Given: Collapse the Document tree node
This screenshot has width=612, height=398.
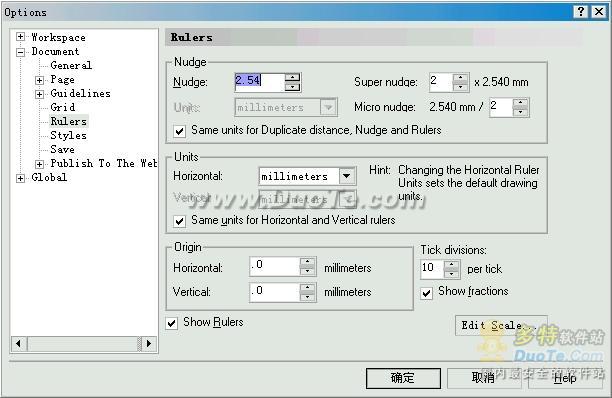Looking at the screenshot, I should click(20, 52).
